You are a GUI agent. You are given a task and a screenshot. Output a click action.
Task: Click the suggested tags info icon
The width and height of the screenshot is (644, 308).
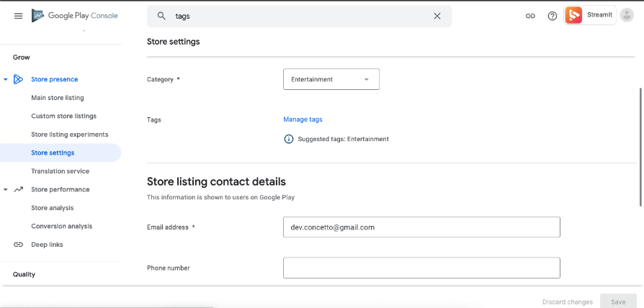coord(289,139)
